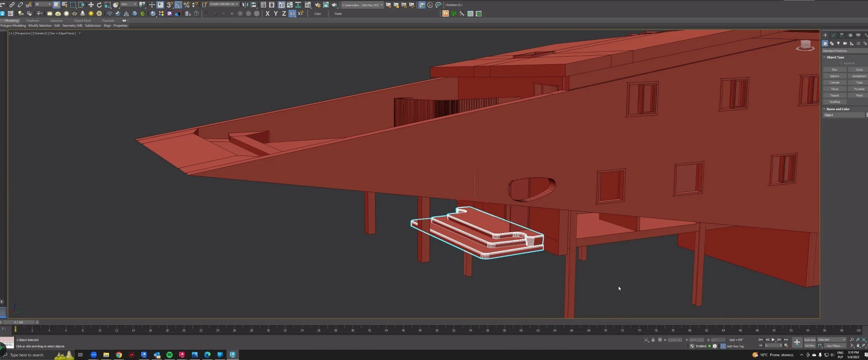Viewport: 868px width, 360px height.
Task: Create a Sphere primitive
Action: 834,76
